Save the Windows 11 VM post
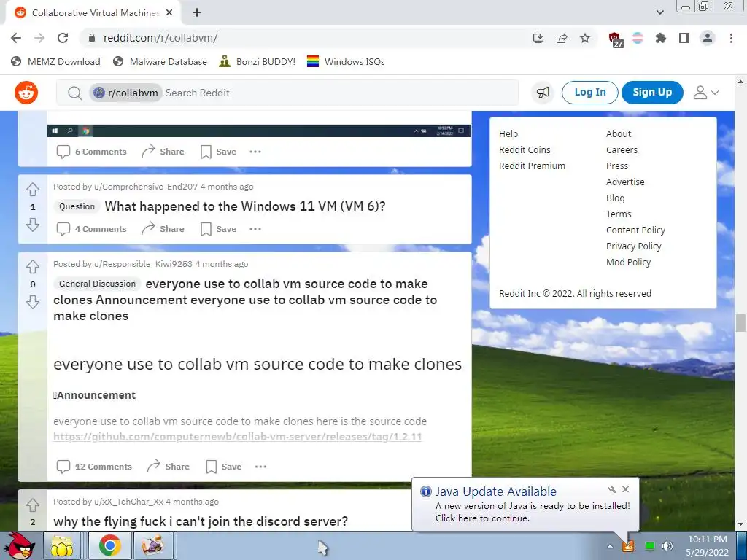The width and height of the screenshot is (747, 560). point(219,229)
